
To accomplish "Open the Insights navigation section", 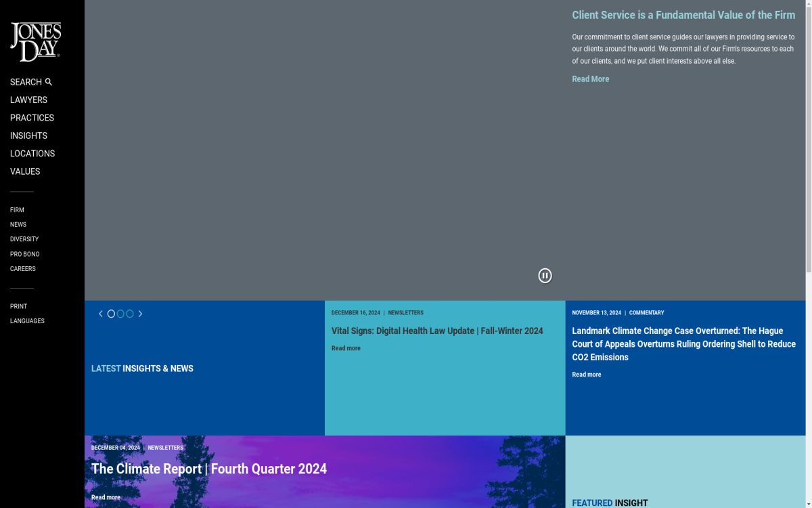I will click(x=28, y=135).
